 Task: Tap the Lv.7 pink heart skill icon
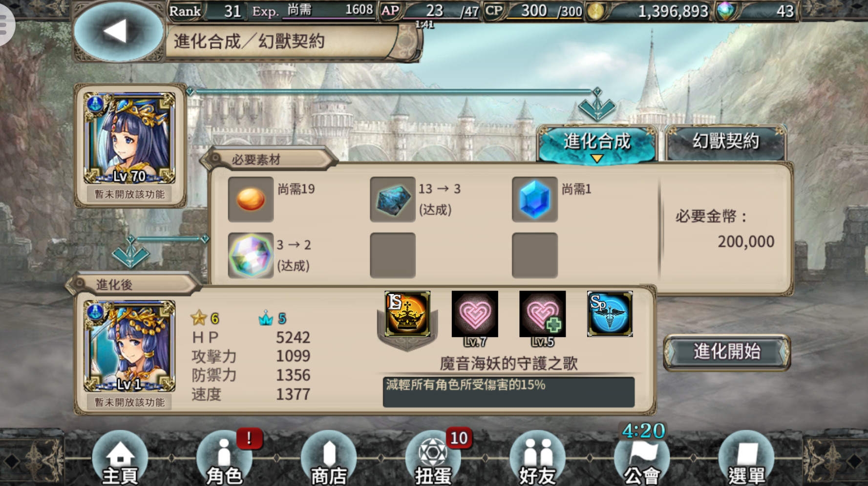475,314
